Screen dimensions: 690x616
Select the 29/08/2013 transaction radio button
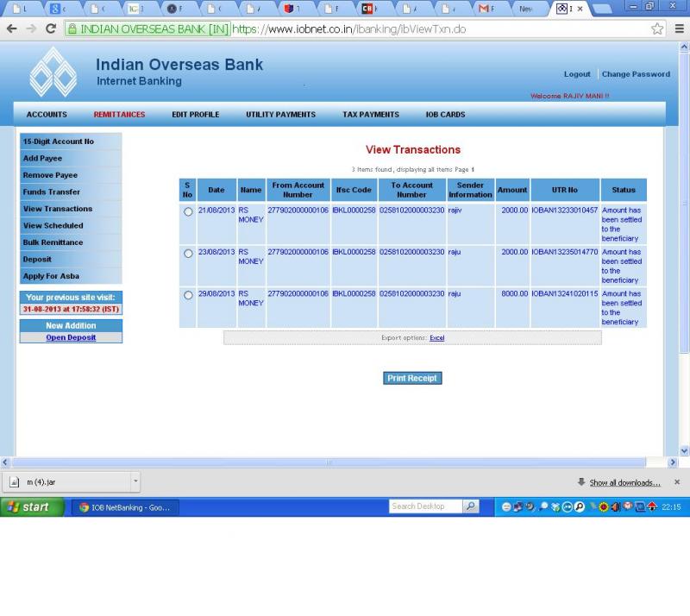click(188, 295)
